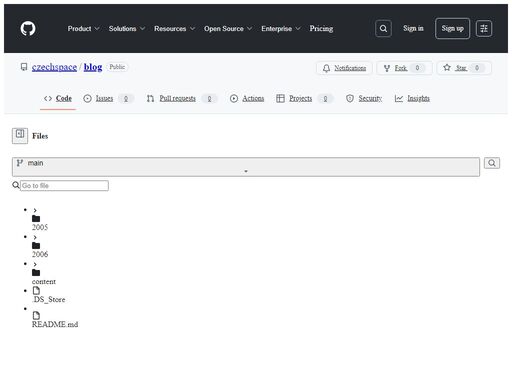Click the Public visibility label
The width and height of the screenshot is (512, 384).
point(117,67)
